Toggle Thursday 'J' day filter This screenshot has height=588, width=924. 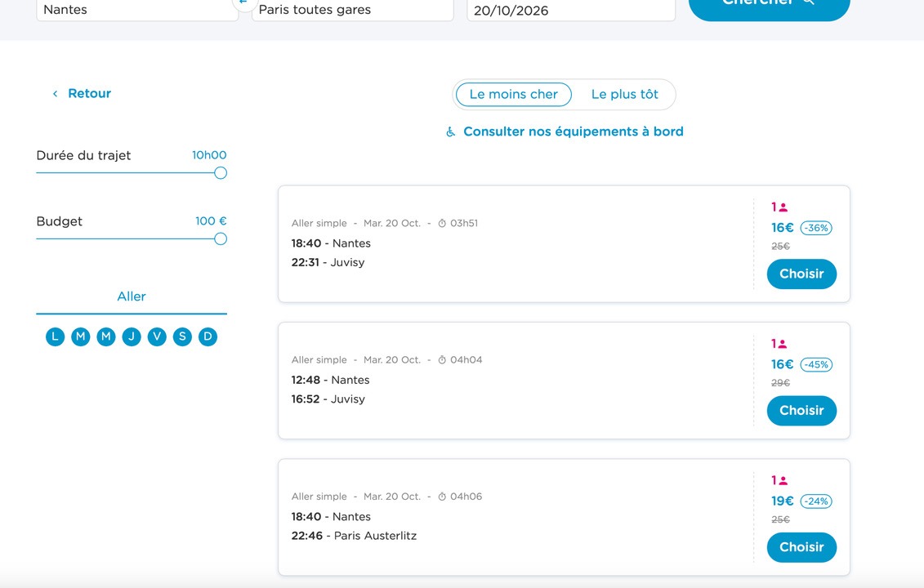132,336
